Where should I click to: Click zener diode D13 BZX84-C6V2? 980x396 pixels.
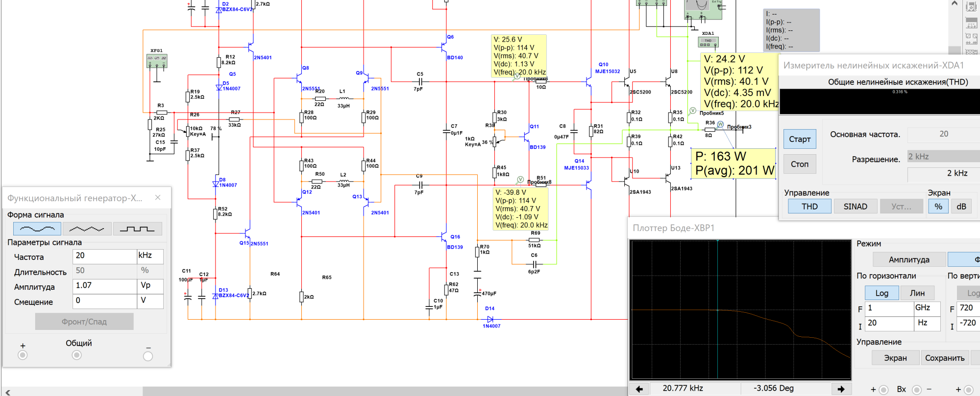pyautogui.click(x=216, y=296)
